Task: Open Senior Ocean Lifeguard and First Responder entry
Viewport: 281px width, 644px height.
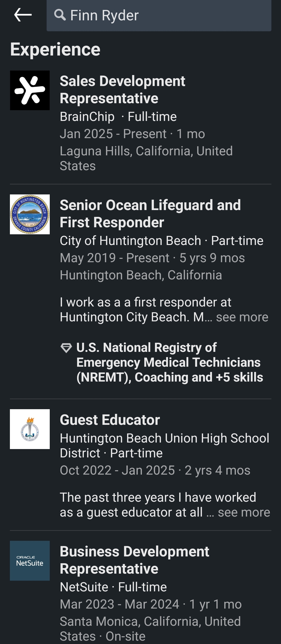Action: point(150,213)
